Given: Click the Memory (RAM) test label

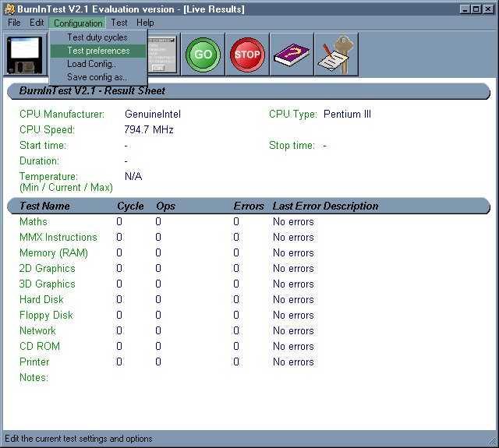Looking at the screenshot, I should 54,252.
